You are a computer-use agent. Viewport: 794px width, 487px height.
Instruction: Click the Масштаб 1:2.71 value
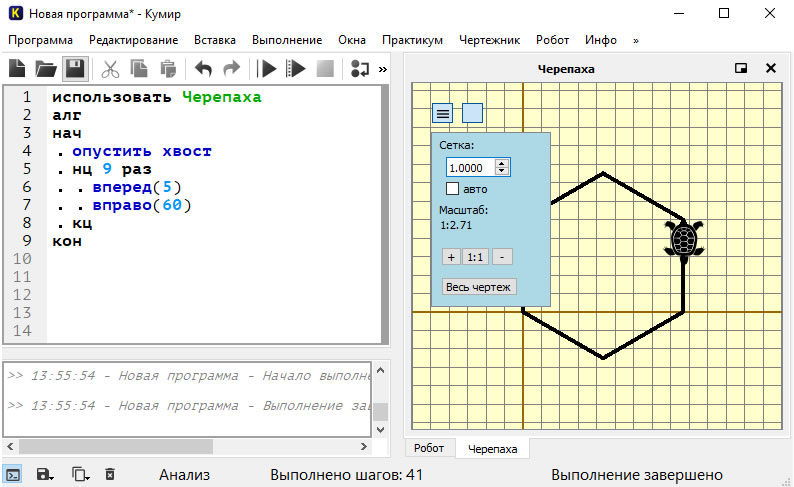click(456, 225)
